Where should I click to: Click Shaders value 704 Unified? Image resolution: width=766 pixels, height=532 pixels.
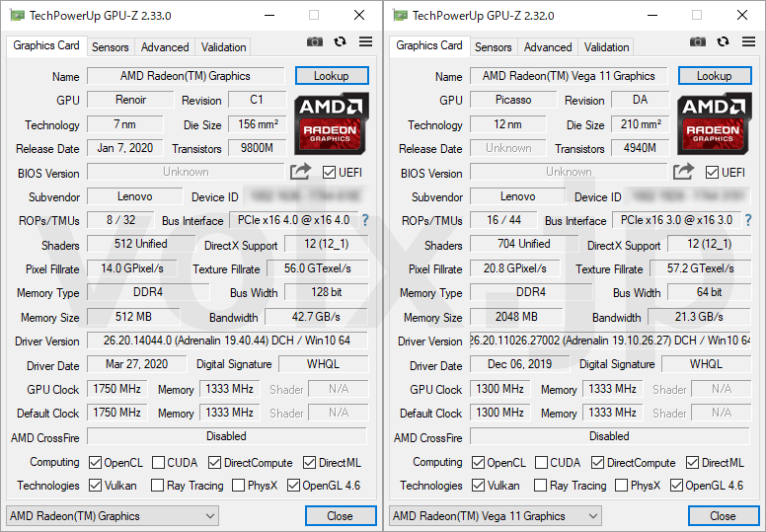pos(524,244)
